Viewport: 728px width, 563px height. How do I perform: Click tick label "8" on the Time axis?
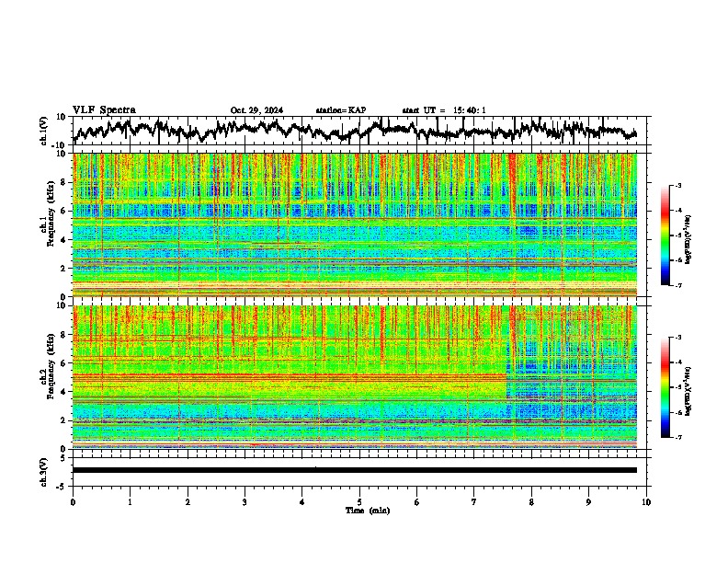(531, 502)
